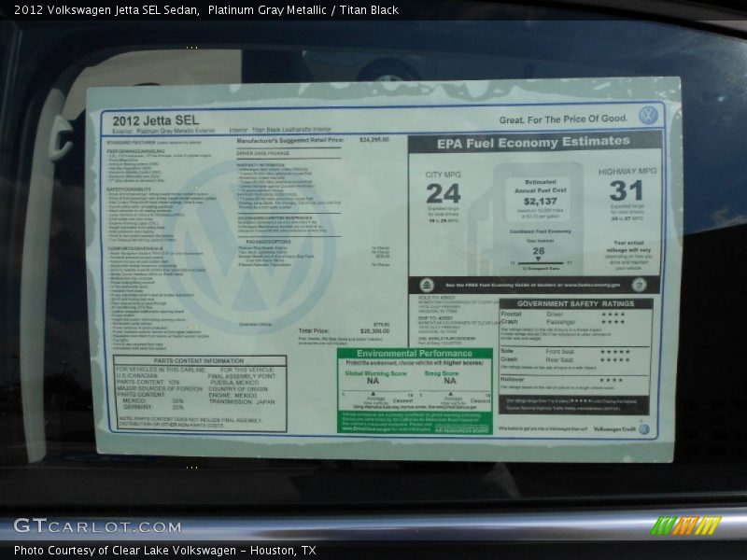747x560 pixels.
Task: Click 'Your actual mileage will vary' note
Action: coord(628,246)
